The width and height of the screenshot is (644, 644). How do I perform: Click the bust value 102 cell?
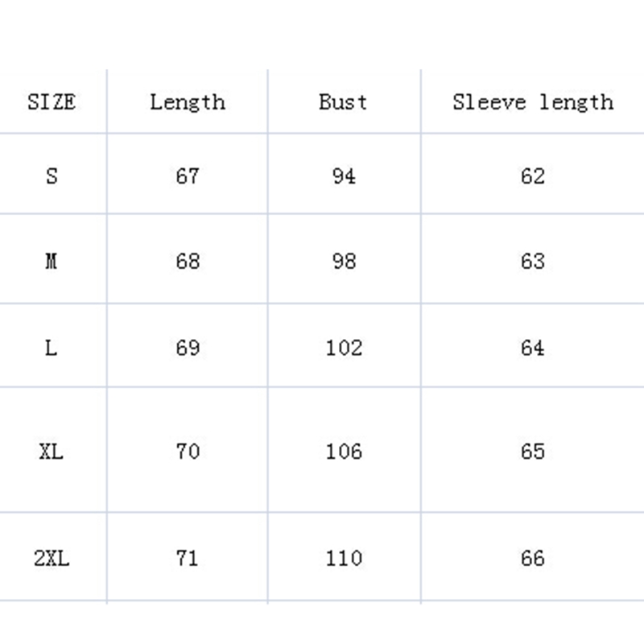pyautogui.click(x=343, y=348)
